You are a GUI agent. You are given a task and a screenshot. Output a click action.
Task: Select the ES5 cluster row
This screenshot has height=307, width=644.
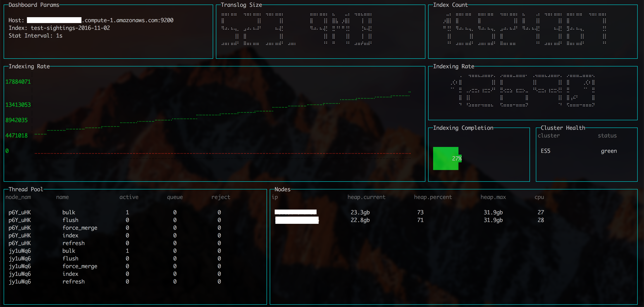(x=546, y=151)
